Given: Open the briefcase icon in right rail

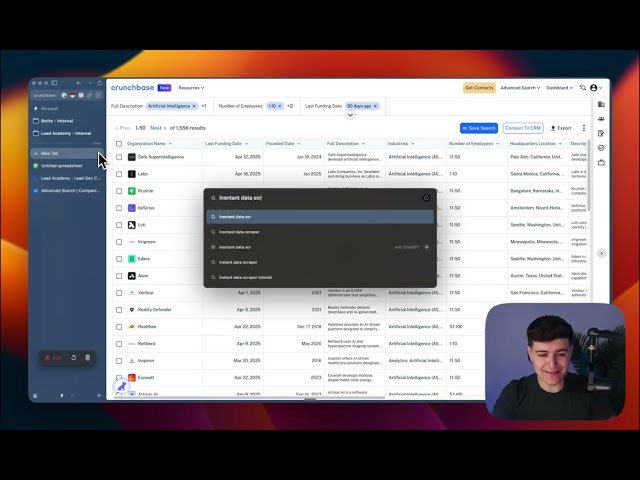Looking at the screenshot, I should tap(601, 162).
